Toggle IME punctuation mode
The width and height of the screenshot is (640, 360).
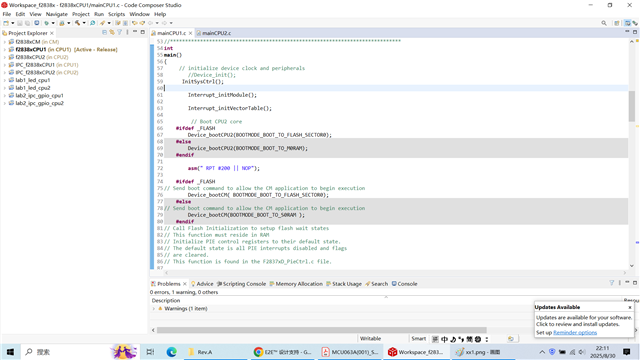pos(461,339)
